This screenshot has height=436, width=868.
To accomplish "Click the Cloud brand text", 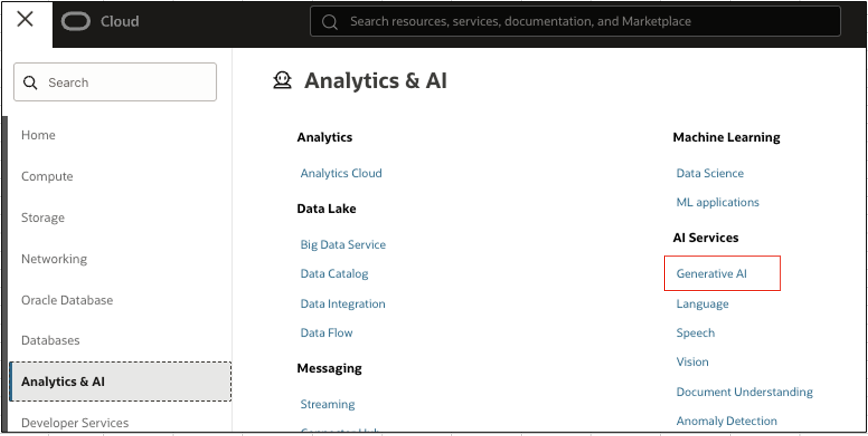I will pyautogui.click(x=119, y=21).
